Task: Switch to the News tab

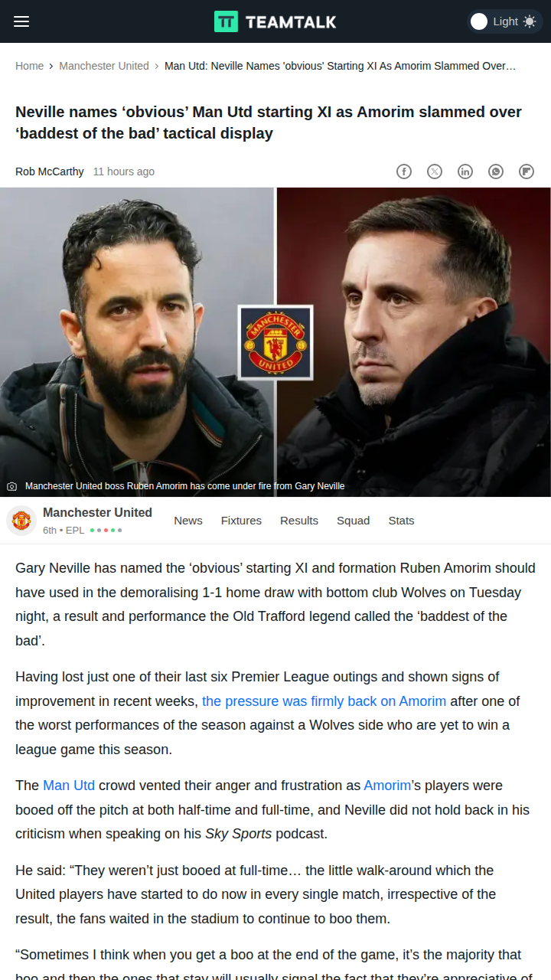Action: pyautogui.click(x=188, y=521)
